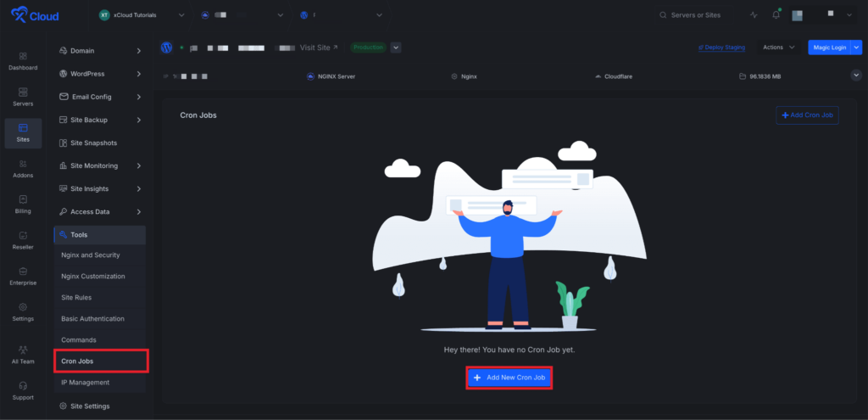
Task: Open the Billing icon
Action: pos(23,204)
